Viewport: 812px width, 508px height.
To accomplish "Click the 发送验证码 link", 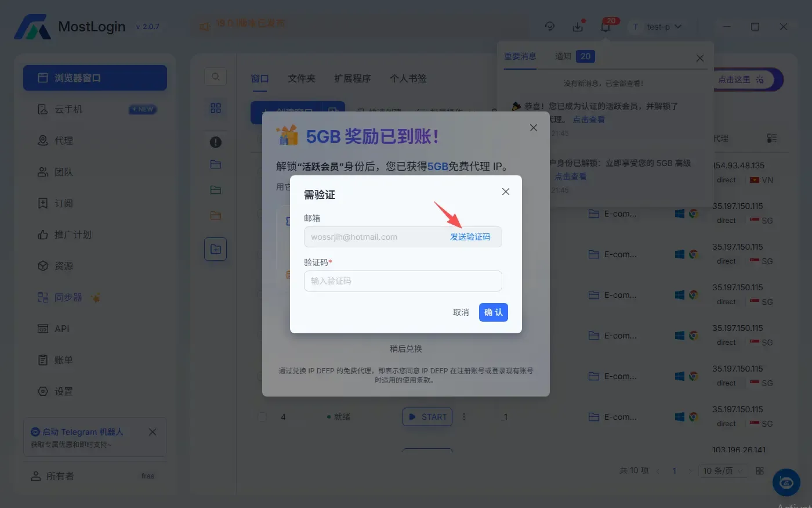I will tap(470, 237).
